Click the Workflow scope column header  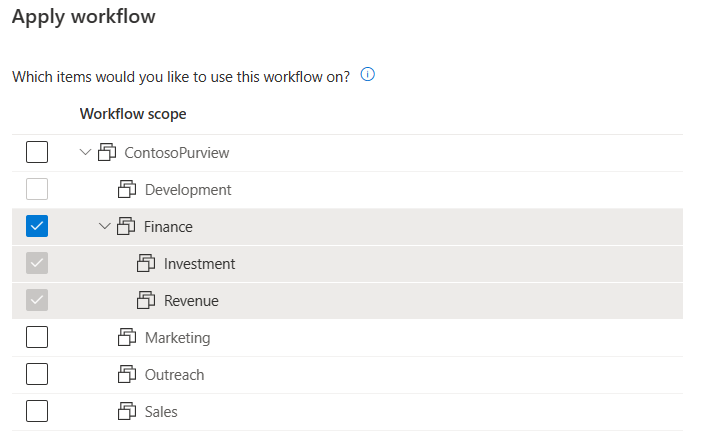(x=133, y=114)
